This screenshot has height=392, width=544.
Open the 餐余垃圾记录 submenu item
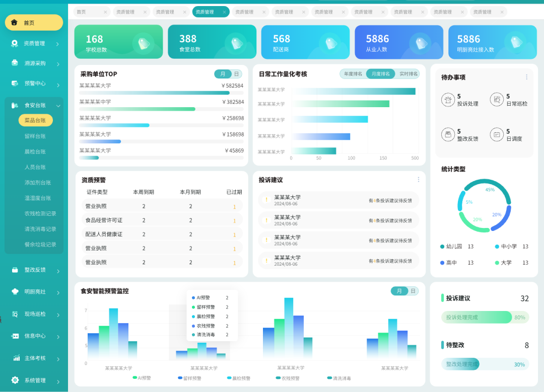click(40, 245)
